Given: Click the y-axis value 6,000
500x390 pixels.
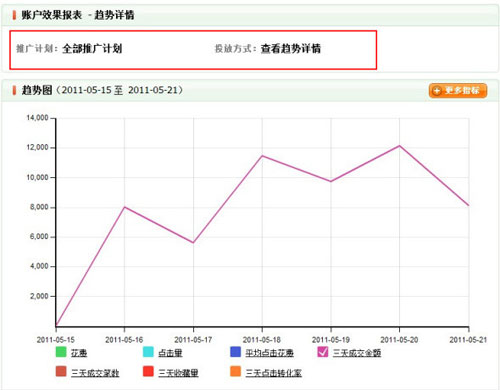Looking at the screenshot, I should pos(39,237).
